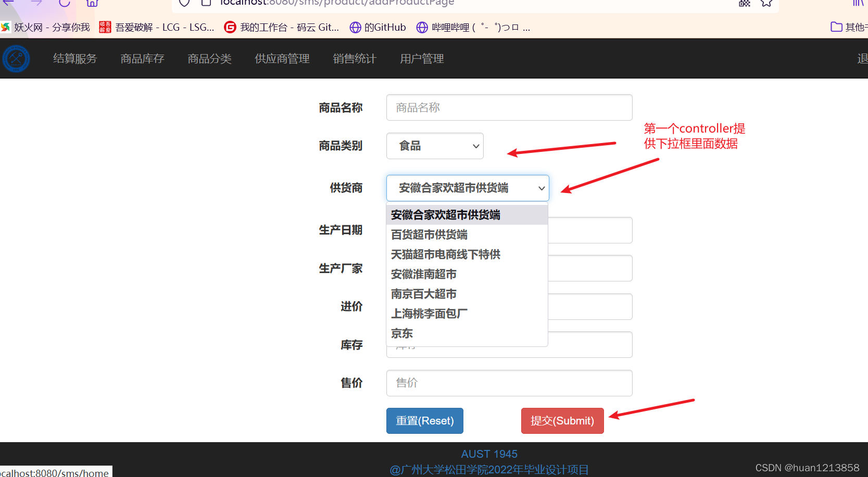Click the site logo in navbar
Image resolution: width=868 pixels, height=477 pixels.
coord(16,58)
